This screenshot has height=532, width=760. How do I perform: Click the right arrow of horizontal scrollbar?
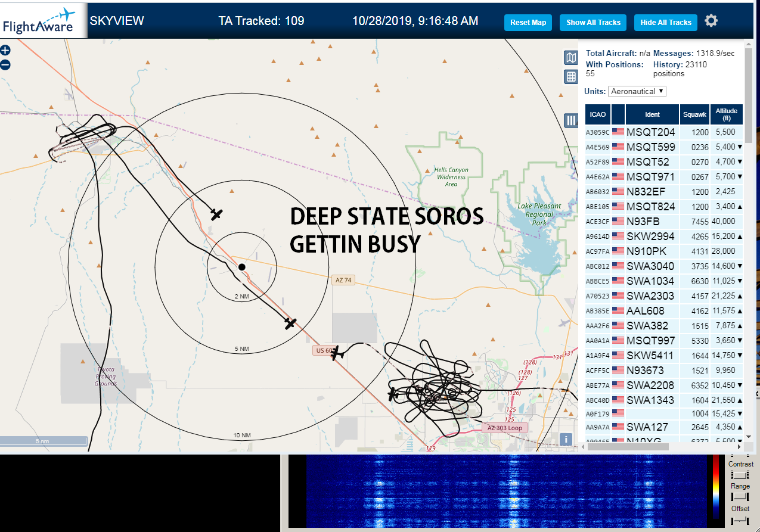coord(740,446)
